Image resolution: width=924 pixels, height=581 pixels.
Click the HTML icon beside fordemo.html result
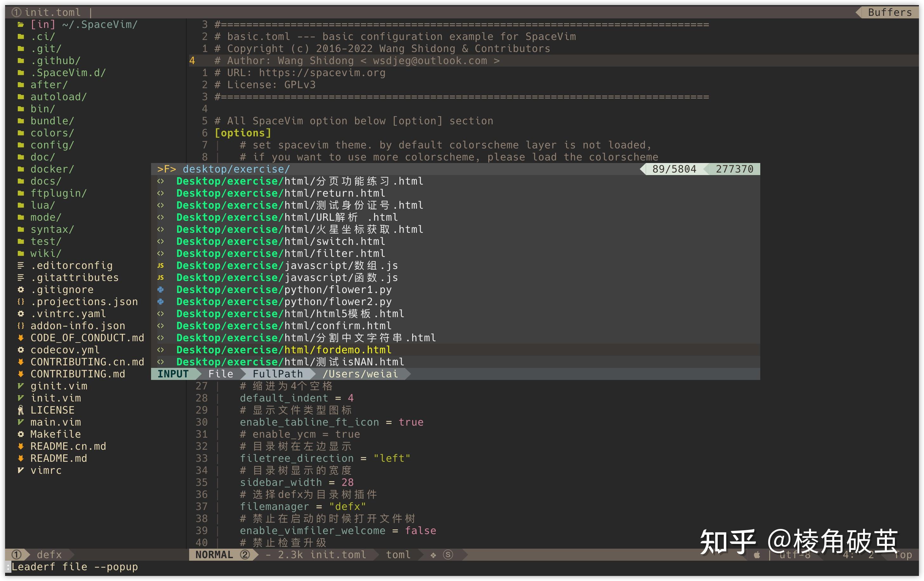coord(160,350)
